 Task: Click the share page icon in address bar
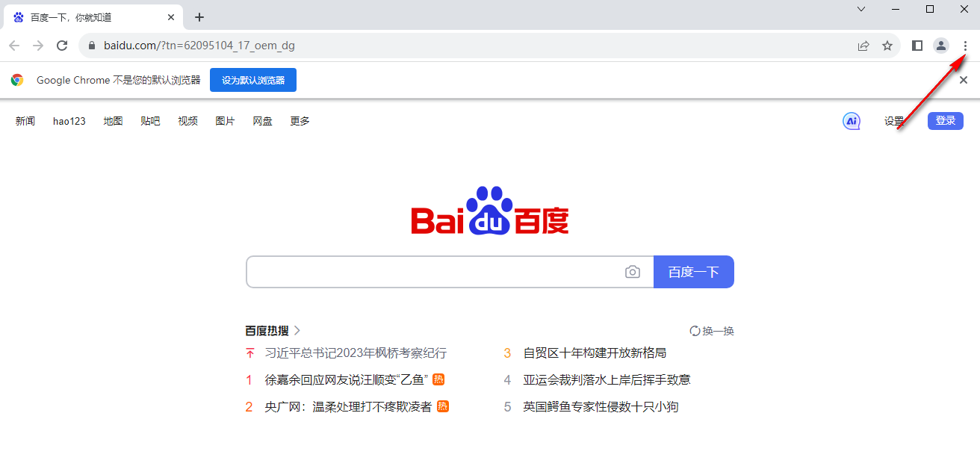tap(863, 46)
